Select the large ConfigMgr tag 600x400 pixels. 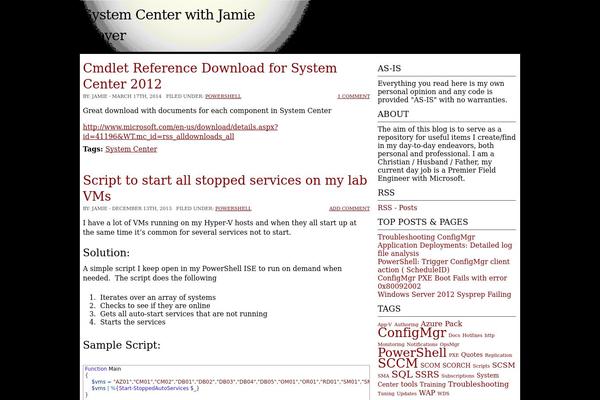click(x=412, y=333)
